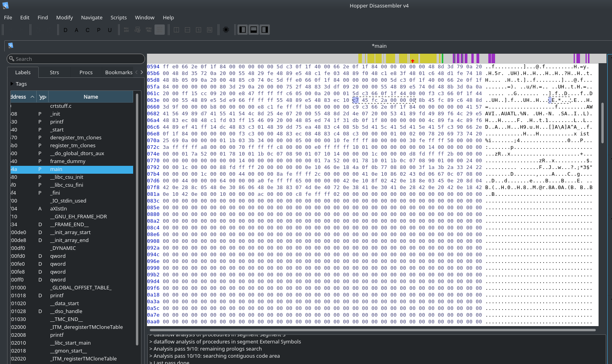Switch to pseudo-code view mode
The width and height of the screenshot is (612, 364).
[149, 30]
